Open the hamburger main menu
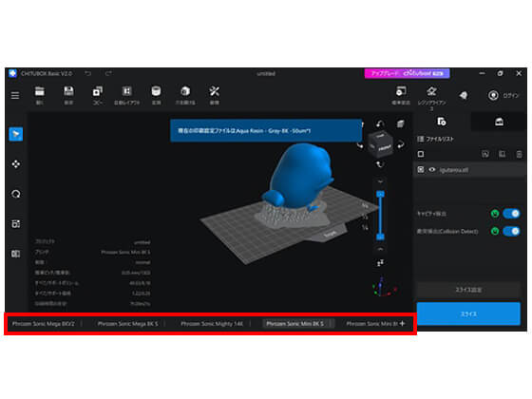The width and height of the screenshot is (532, 399). coord(15,95)
